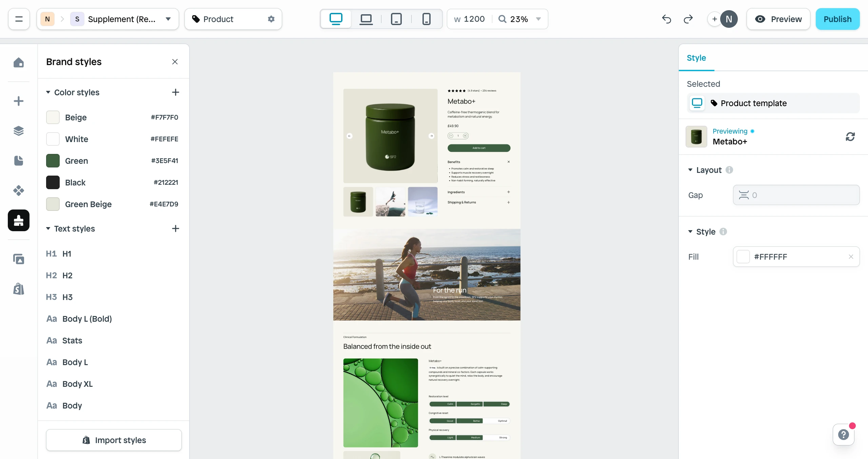Open the media library sidebar icon

click(x=19, y=259)
